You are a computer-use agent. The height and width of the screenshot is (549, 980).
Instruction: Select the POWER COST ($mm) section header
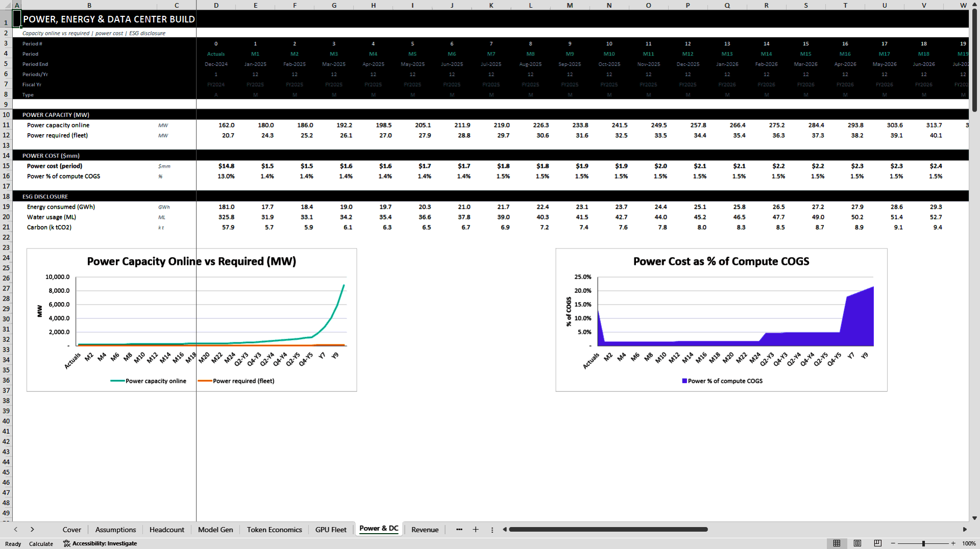pyautogui.click(x=51, y=156)
